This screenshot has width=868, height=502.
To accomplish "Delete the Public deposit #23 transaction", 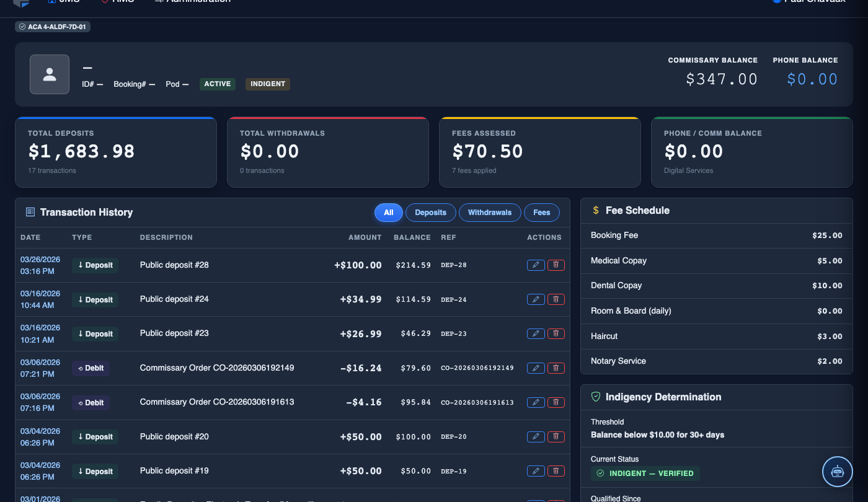I will point(556,333).
